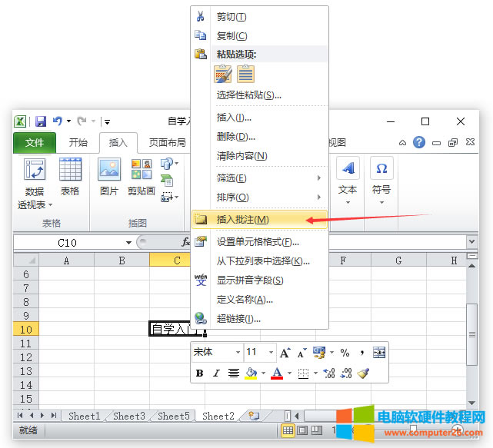Click the Redo arrow icon
The image size is (493, 448).
pyautogui.click(x=82, y=121)
